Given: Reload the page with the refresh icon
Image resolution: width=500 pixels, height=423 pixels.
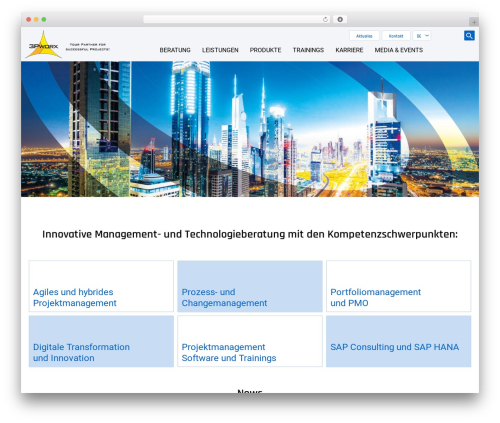Looking at the screenshot, I should coord(325,20).
